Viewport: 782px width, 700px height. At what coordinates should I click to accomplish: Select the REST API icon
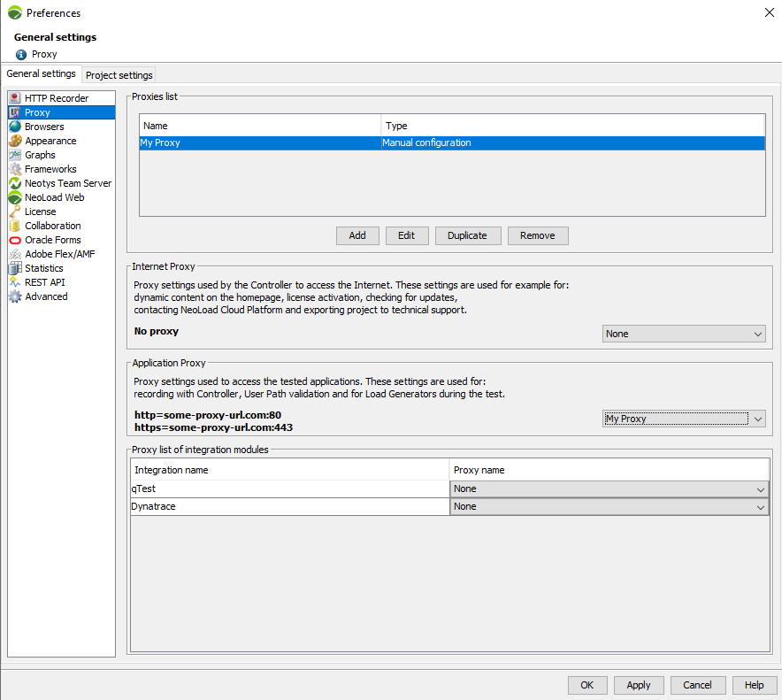15,282
